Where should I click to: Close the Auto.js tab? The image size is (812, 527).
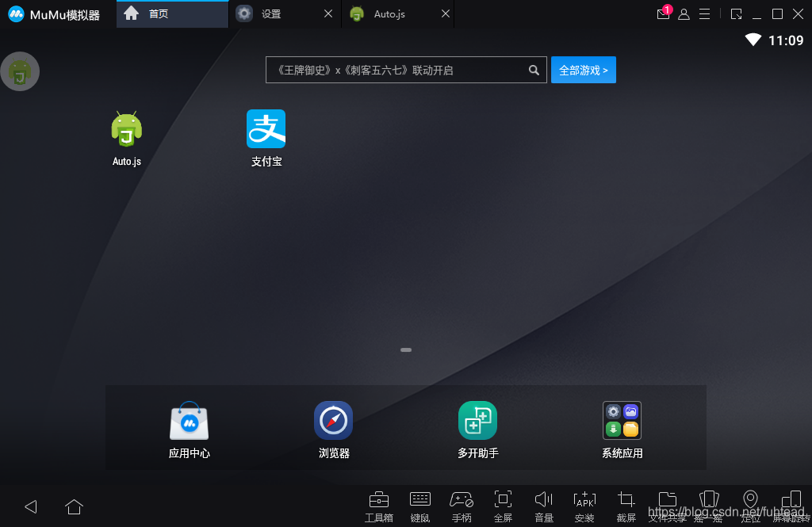coord(446,14)
